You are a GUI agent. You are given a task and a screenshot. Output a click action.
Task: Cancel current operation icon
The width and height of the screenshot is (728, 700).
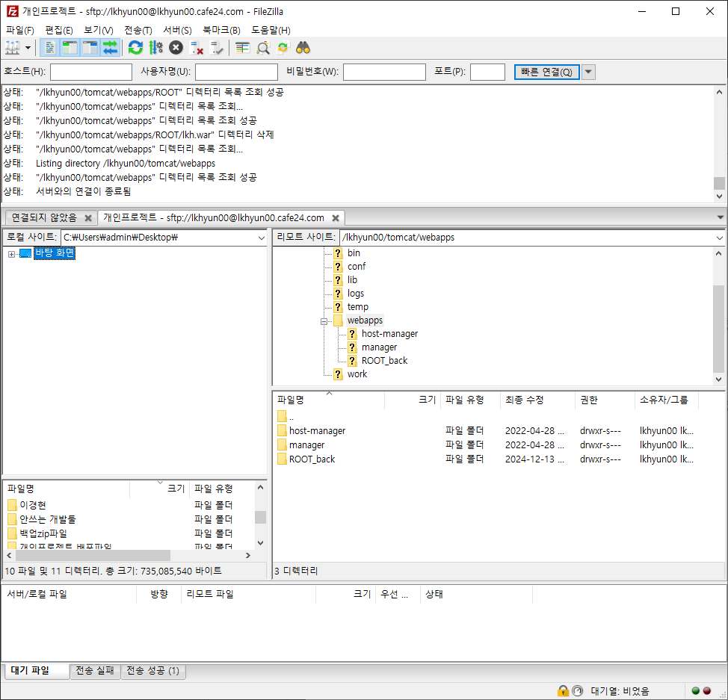pyautogui.click(x=176, y=48)
